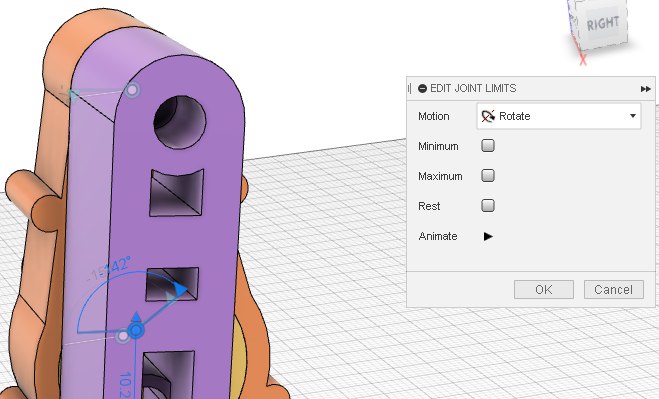Click OK in Edit Joint Limits
Image resolution: width=659 pixels, height=399 pixels.
543,290
